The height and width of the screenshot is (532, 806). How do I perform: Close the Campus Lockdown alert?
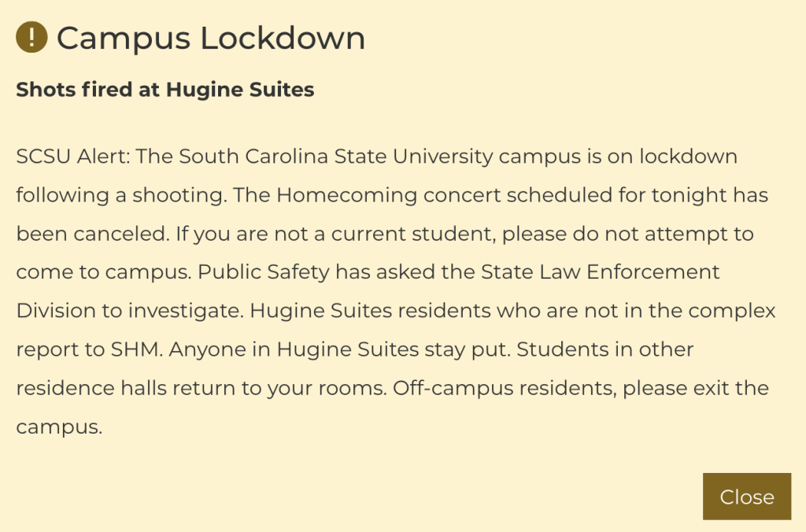[746, 497]
